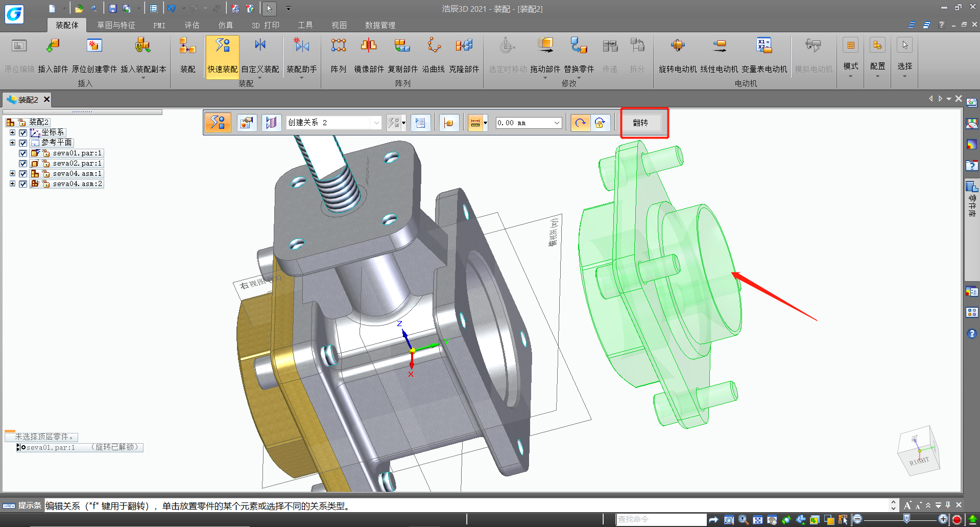Click the options list button on command bar

pyautogui.click(x=420, y=123)
